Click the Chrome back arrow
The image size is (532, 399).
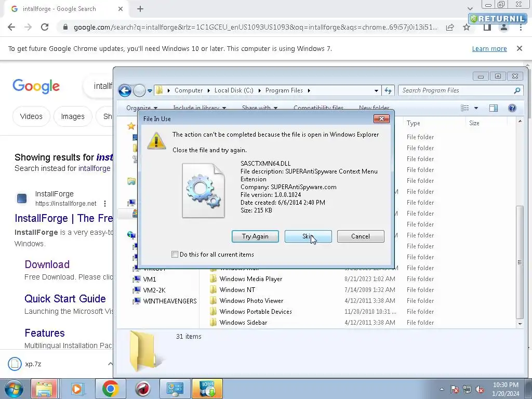pyautogui.click(x=11, y=27)
